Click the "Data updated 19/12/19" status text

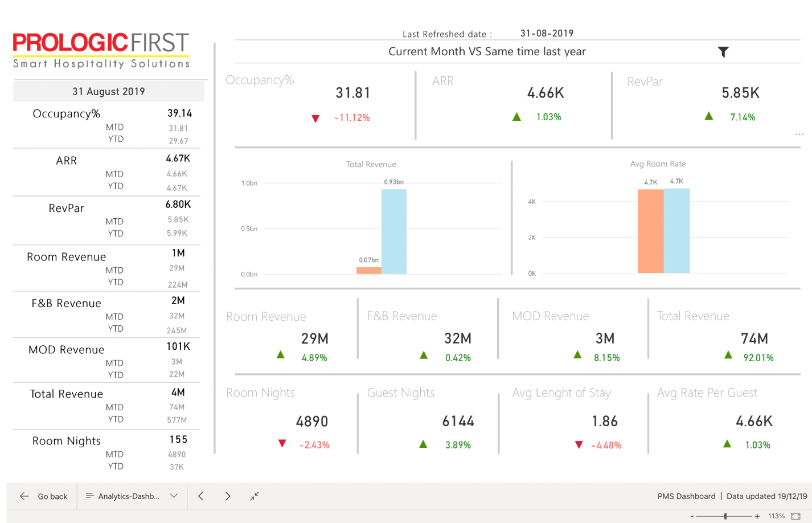[x=767, y=496]
